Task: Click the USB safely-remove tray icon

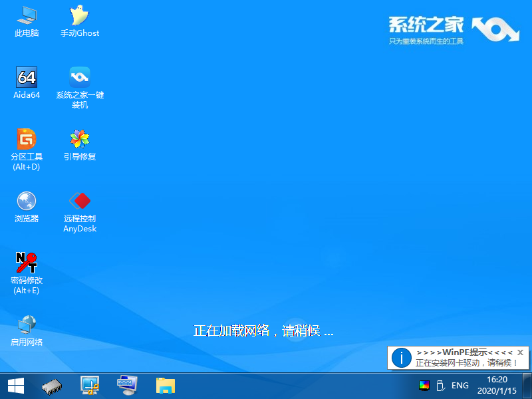Action: pos(441,385)
